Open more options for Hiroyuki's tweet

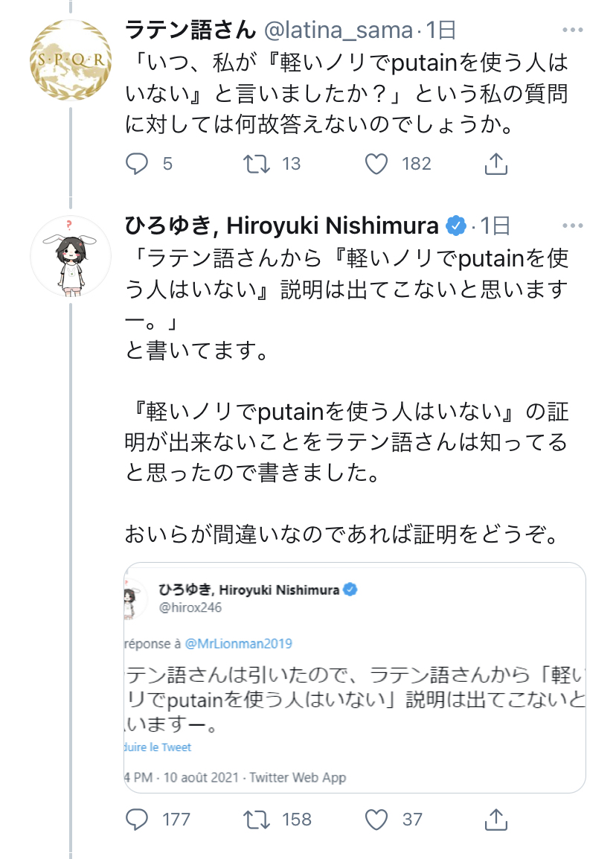(x=573, y=225)
